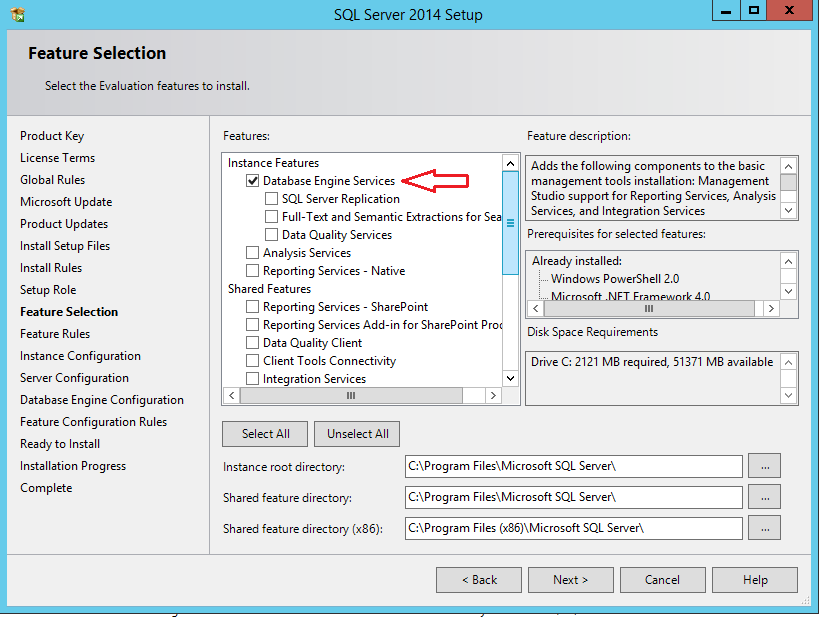Screen dimensions: 819x625
Task: Select Setup Role step in sidebar
Action: pyautogui.click(x=48, y=290)
